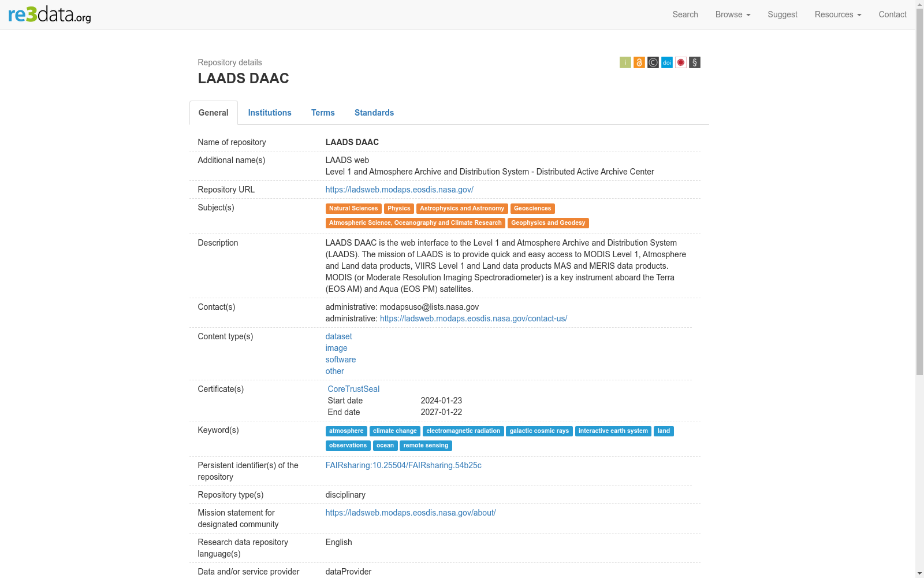This screenshot has height=578, width=924.
Task: Click the red certificate seal badge icon
Action: pos(680,62)
